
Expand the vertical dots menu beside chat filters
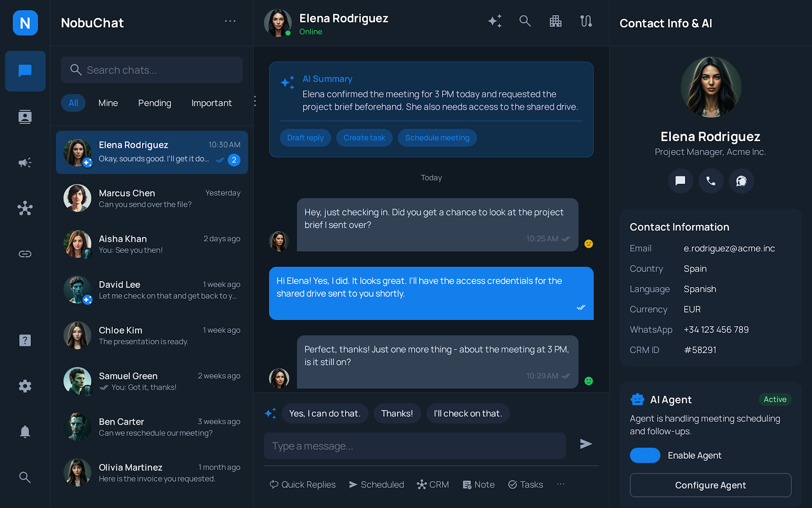coord(254,101)
